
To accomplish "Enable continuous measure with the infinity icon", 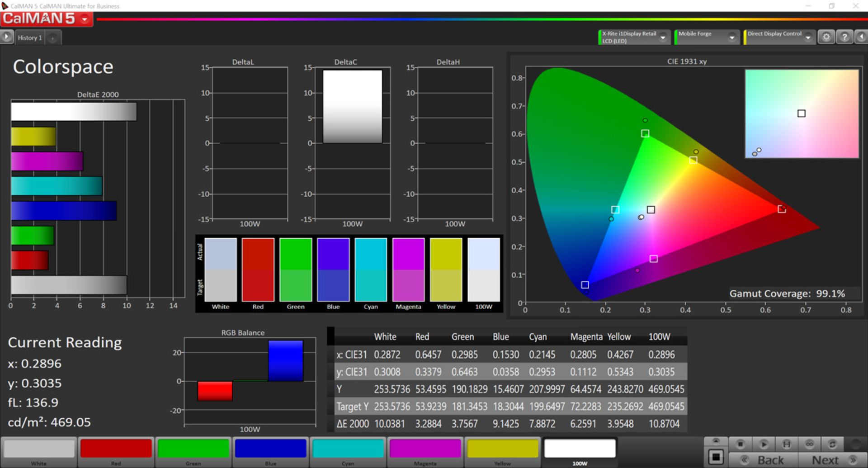I will (x=811, y=444).
